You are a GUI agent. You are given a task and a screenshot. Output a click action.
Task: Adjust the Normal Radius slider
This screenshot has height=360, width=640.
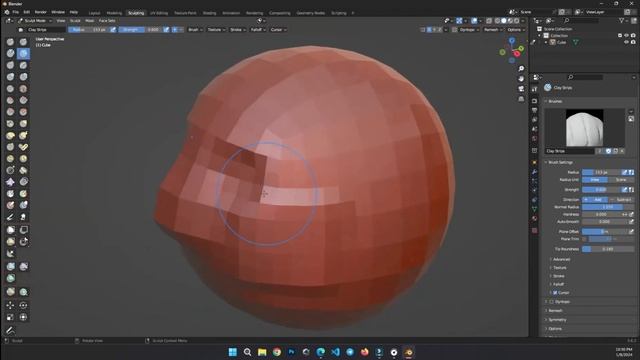click(x=608, y=207)
